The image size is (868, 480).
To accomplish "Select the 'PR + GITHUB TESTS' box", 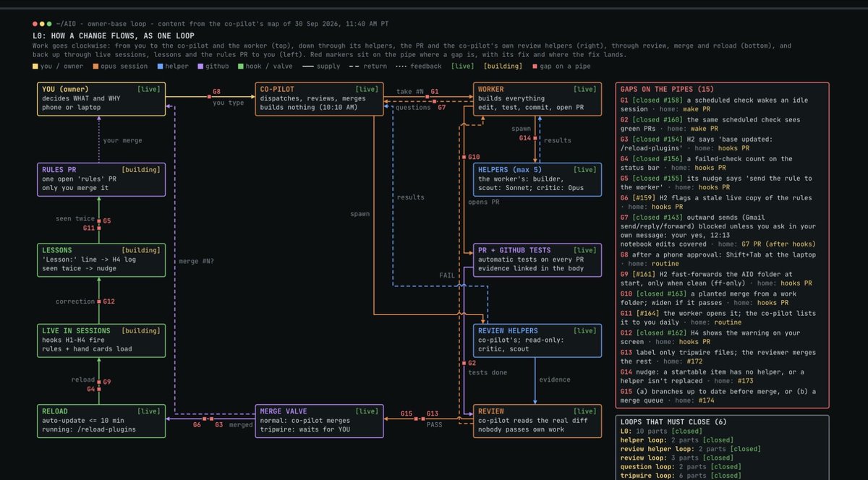I will (537, 260).
